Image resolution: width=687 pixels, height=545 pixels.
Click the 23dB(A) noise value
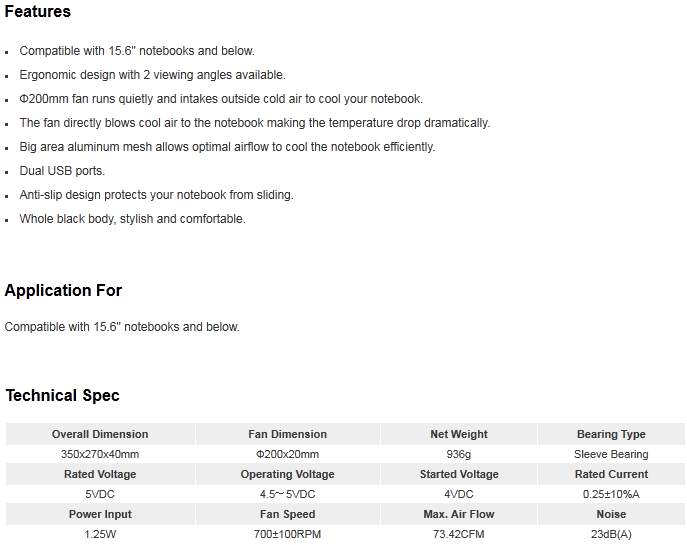pos(611,534)
